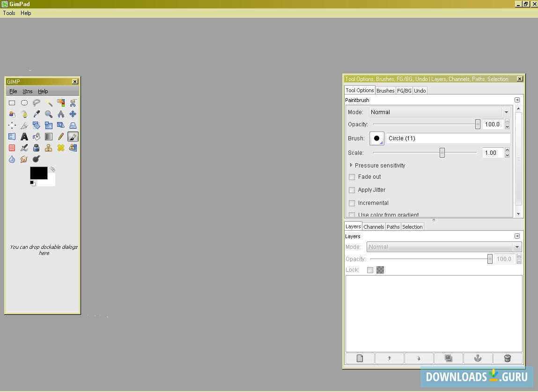Switch to the FG/BG tab
The image size is (538, 392).
(x=404, y=90)
